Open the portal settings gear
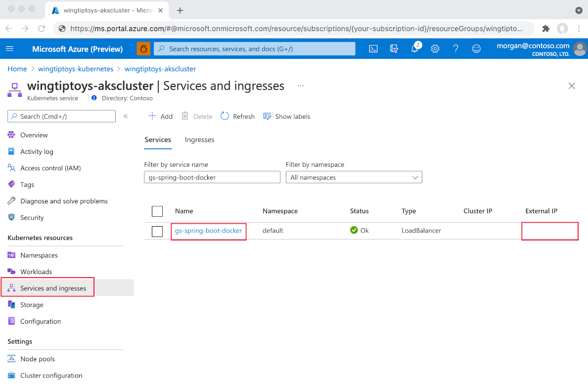The width and height of the screenshot is (588, 384). 435,49
